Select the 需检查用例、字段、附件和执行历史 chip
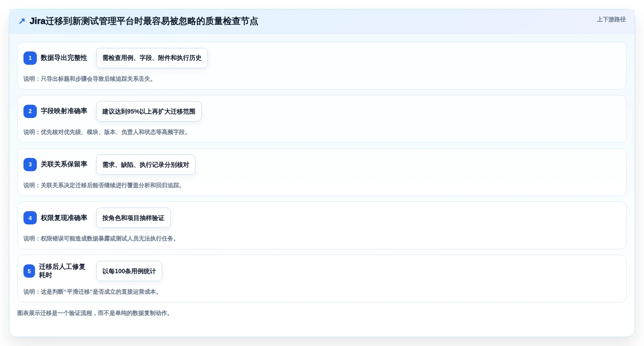This screenshot has width=644, height=346. pos(152,58)
